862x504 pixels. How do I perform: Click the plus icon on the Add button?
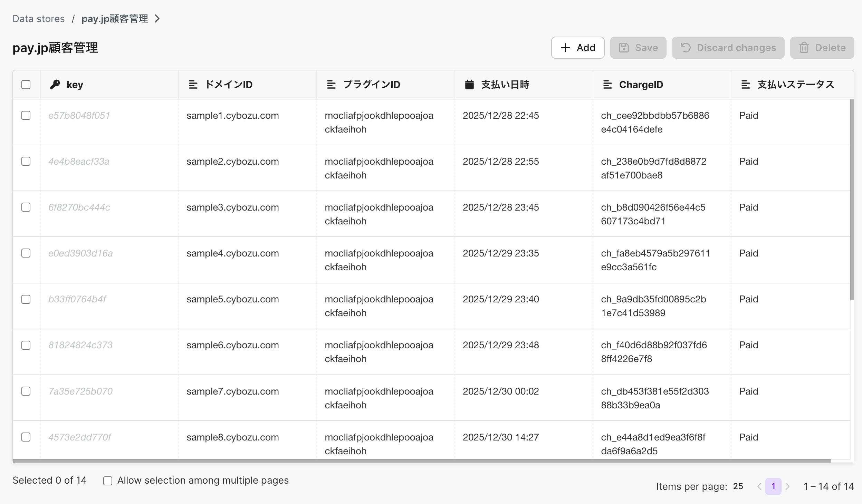coord(566,47)
